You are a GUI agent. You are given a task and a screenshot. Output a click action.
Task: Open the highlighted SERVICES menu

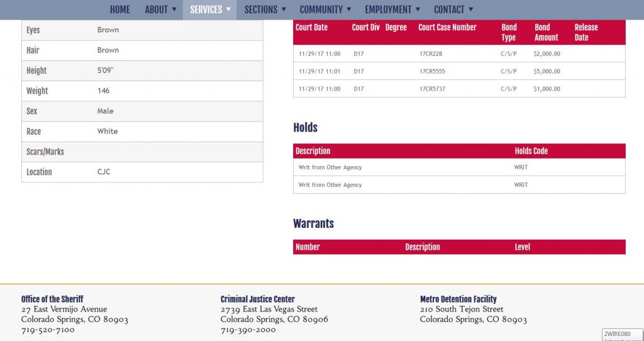coord(209,9)
